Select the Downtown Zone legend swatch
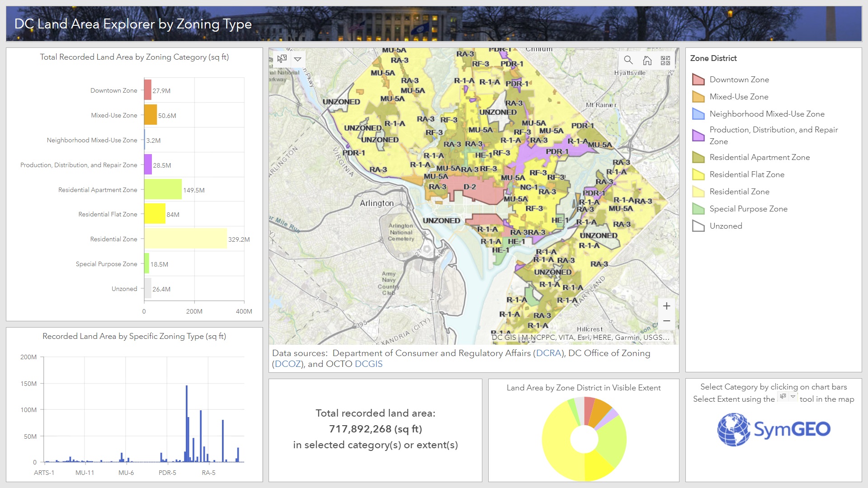Screen dimensions: 868x488 [698, 80]
